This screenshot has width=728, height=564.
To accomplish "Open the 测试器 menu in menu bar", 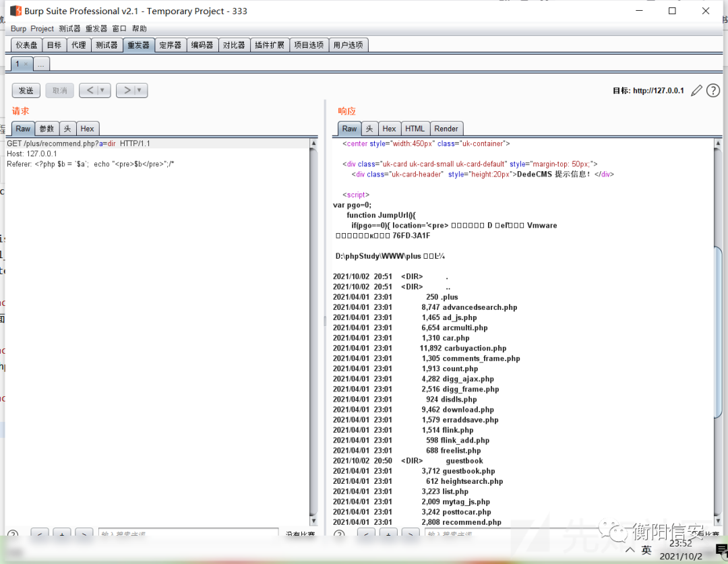I will tap(69, 29).
